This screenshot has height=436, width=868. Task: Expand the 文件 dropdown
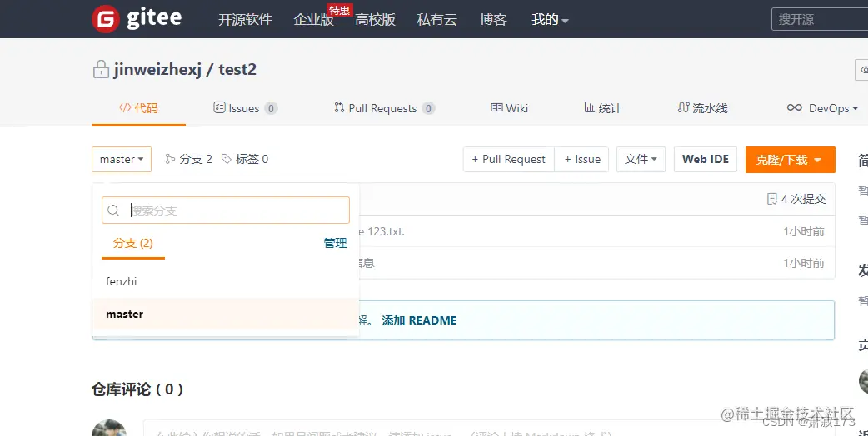(641, 159)
